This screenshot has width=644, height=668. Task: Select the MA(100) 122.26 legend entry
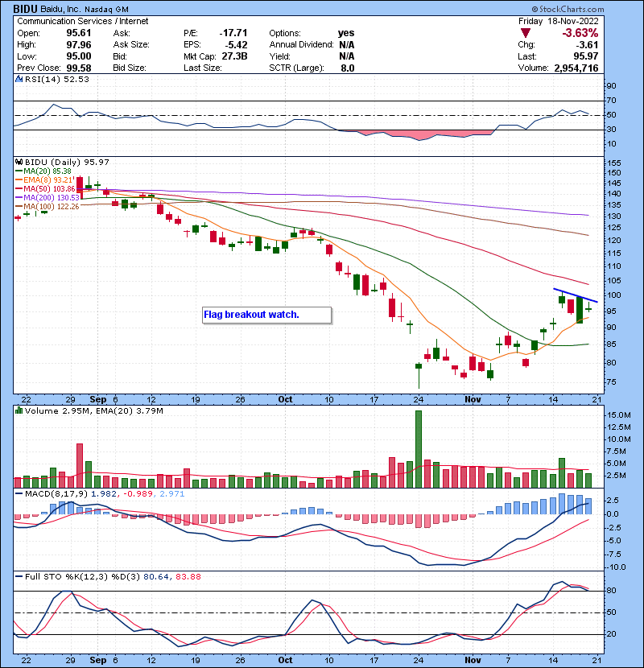point(47,207)
